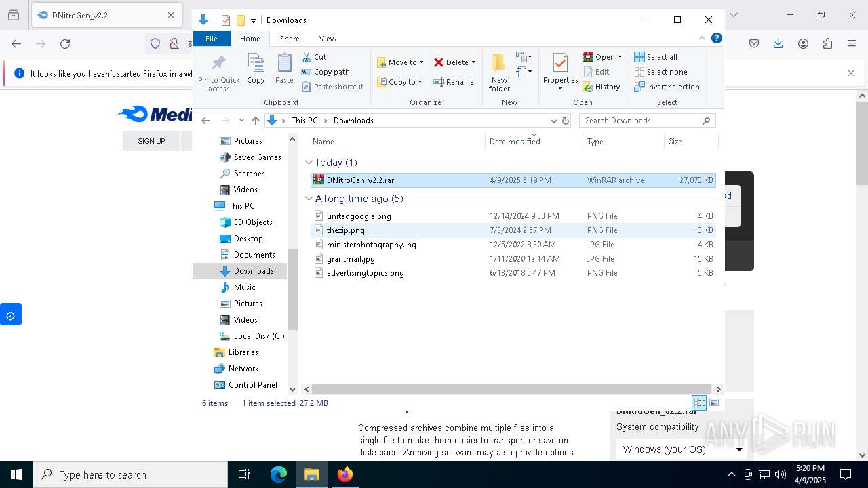
Task: Open Downloads in navigation pane
Action: point(254,271)
